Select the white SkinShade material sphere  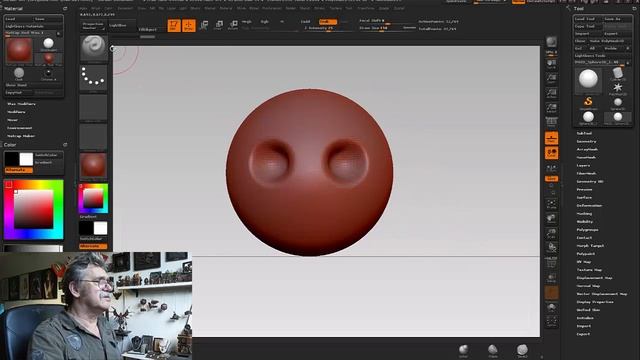(x=48, y=44)
